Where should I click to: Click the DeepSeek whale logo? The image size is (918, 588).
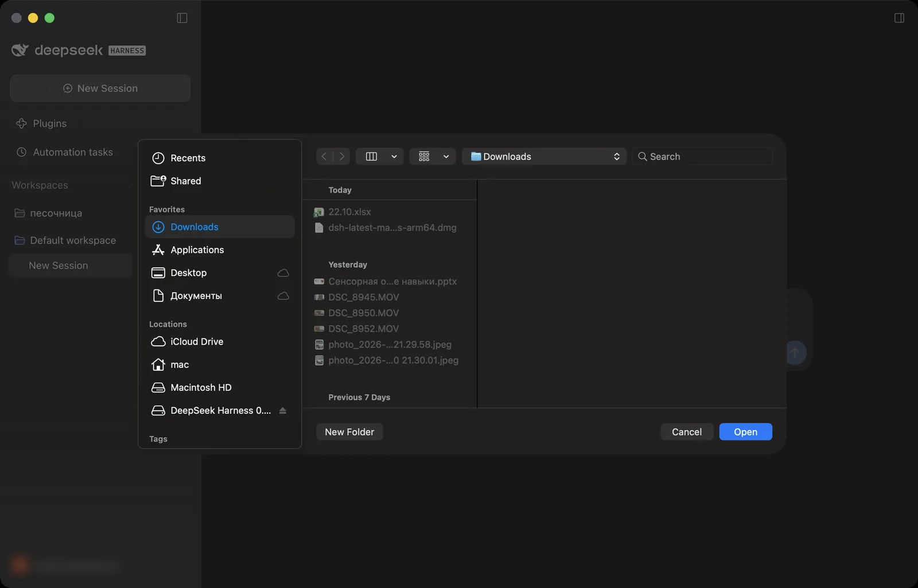[20, 50]
